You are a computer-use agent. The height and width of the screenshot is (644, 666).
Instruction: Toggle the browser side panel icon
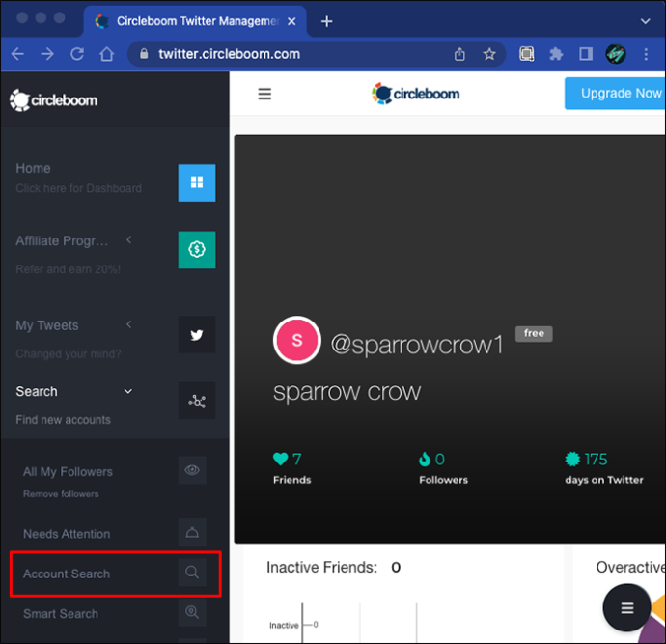pos(586,54)
